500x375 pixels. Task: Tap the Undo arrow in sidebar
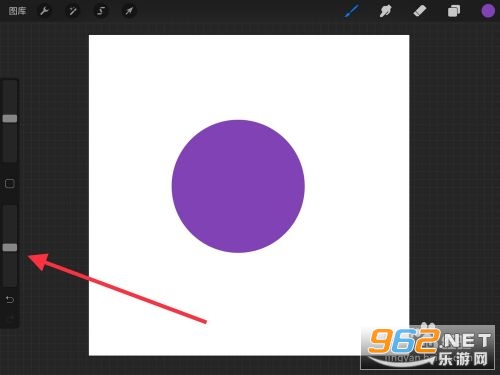tap(10, 300)
